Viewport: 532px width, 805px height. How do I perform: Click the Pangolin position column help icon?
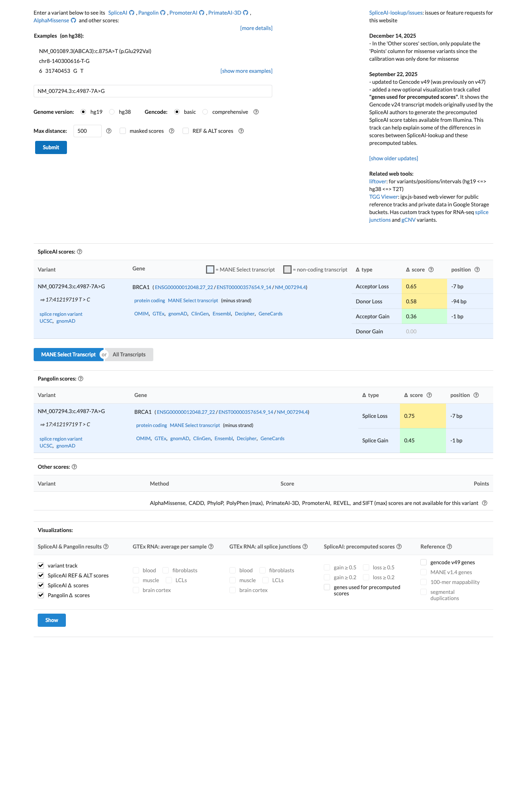pos(476,395)
